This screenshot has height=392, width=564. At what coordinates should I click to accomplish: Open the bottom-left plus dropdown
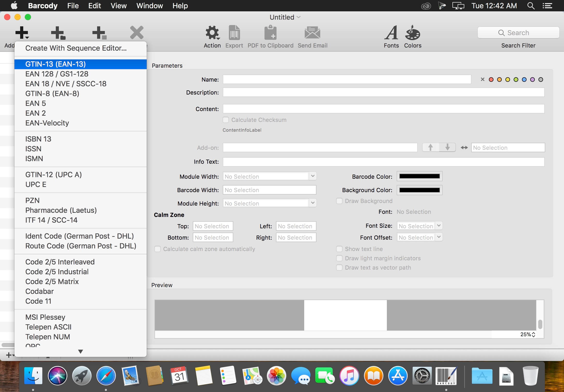tap(10, 355)
